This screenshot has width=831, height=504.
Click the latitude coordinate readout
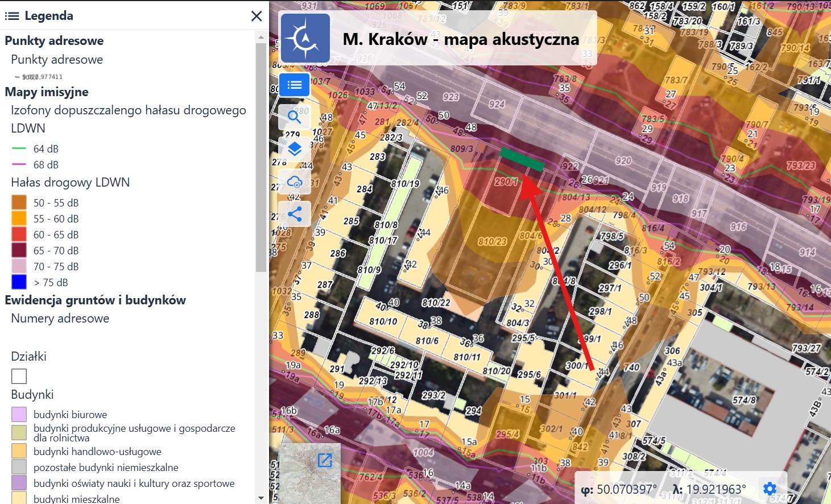point(619,489)
